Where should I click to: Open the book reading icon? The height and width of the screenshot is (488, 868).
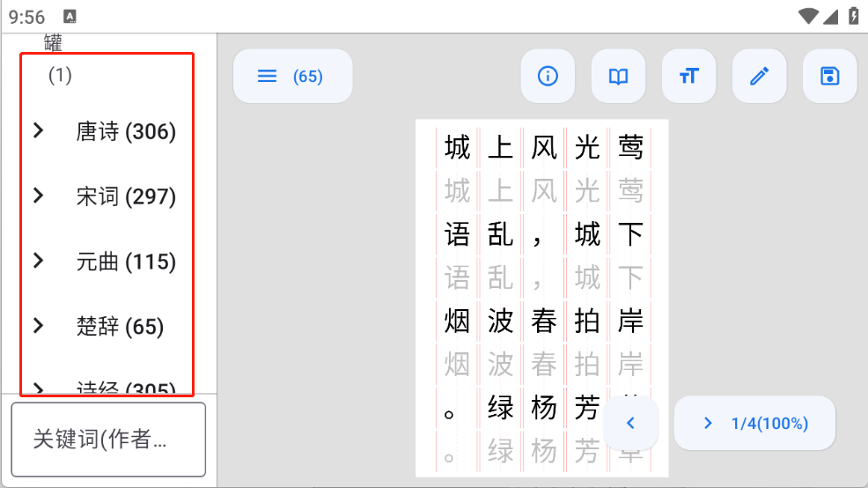click(x=618, y=77)
